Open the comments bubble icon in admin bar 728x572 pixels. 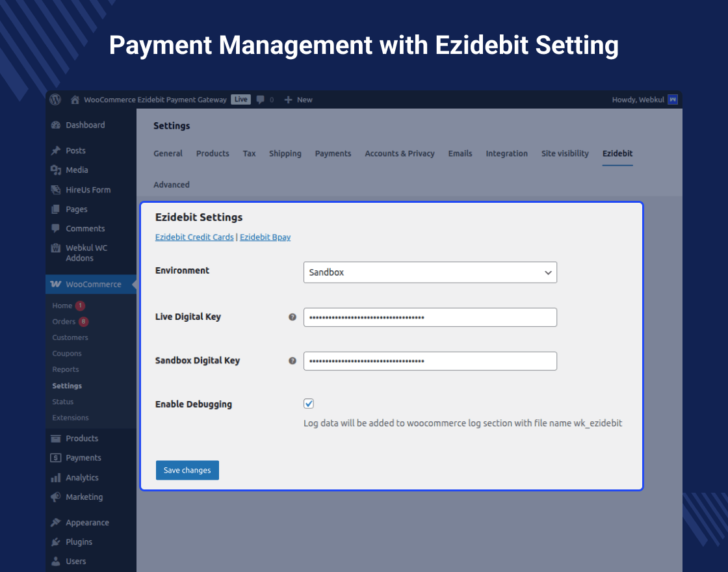coord(261,100)
